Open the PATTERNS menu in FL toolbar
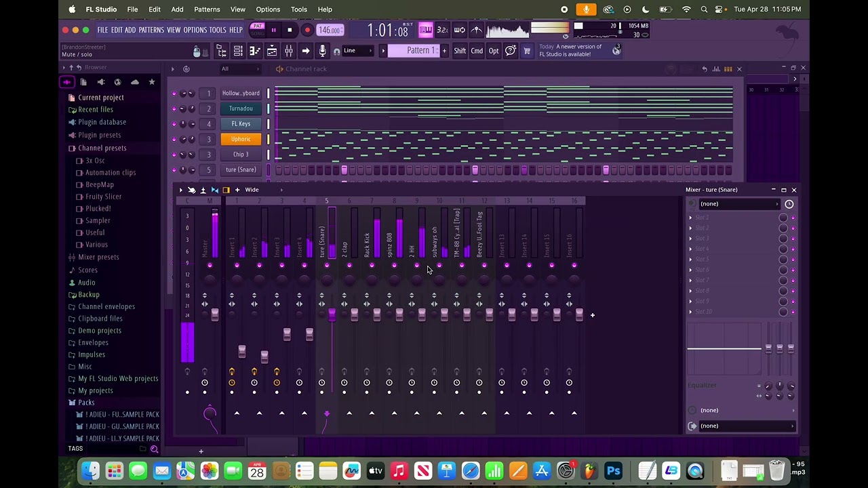The height and width of the screenshot is (488, 868). tap(151, 30)
